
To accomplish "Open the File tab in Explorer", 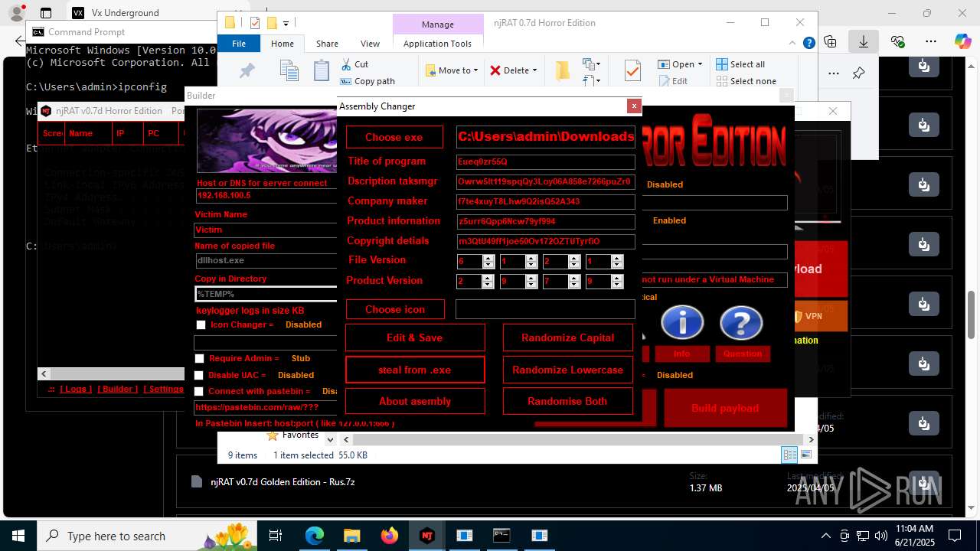I will 239,44.
